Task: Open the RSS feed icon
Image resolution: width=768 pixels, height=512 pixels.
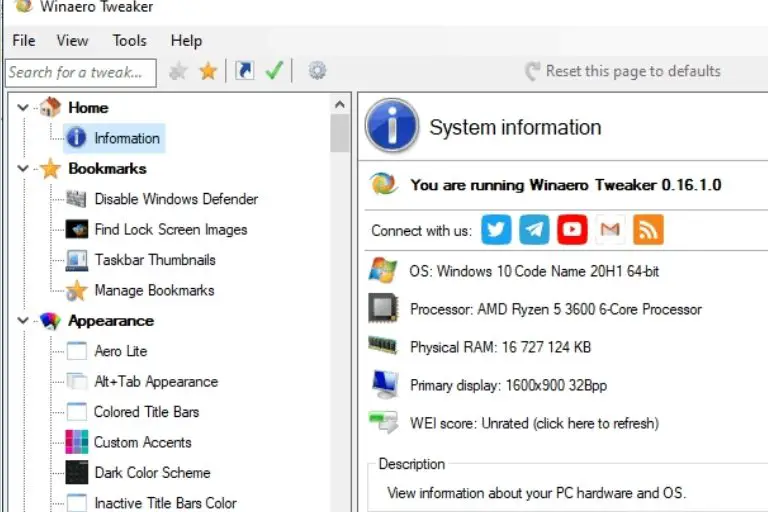Action: coord(648,229)
